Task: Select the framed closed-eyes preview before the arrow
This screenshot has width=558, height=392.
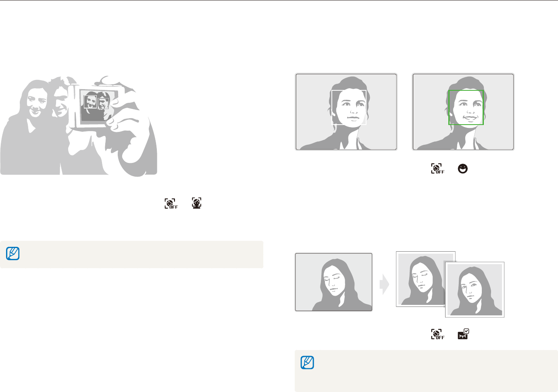Action: tap(333, 282)
